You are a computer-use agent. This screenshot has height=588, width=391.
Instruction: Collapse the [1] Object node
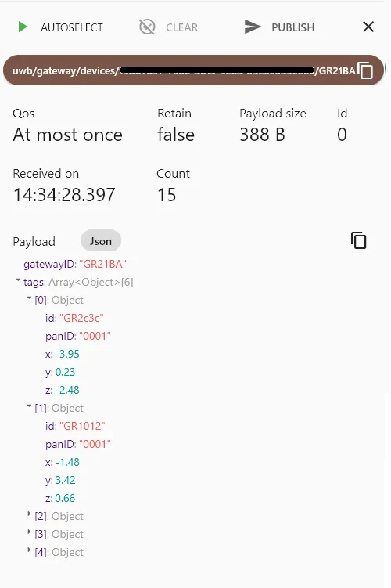point(29,406)
